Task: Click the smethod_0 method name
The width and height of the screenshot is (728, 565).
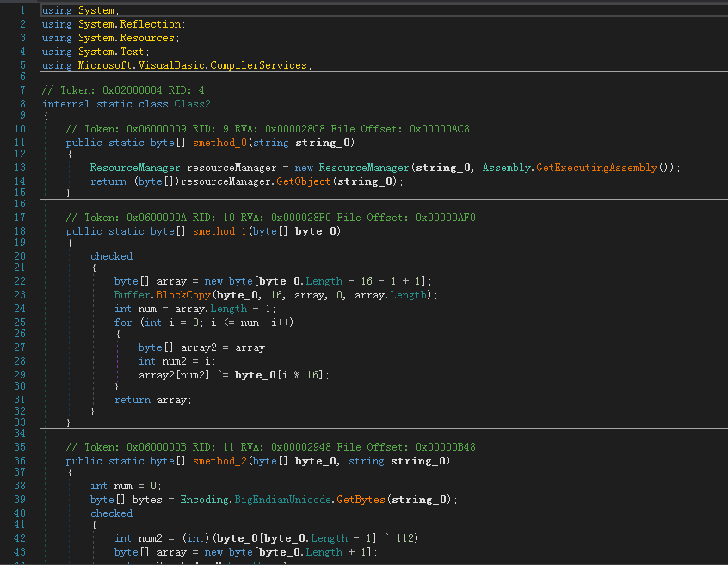Action: click(219, 143)
